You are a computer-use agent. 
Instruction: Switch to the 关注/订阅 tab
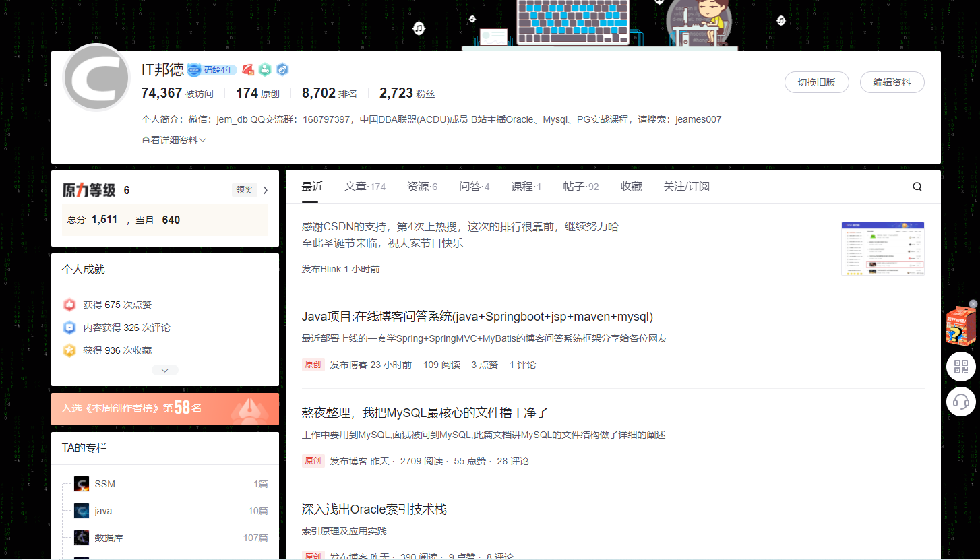(686, 187)
